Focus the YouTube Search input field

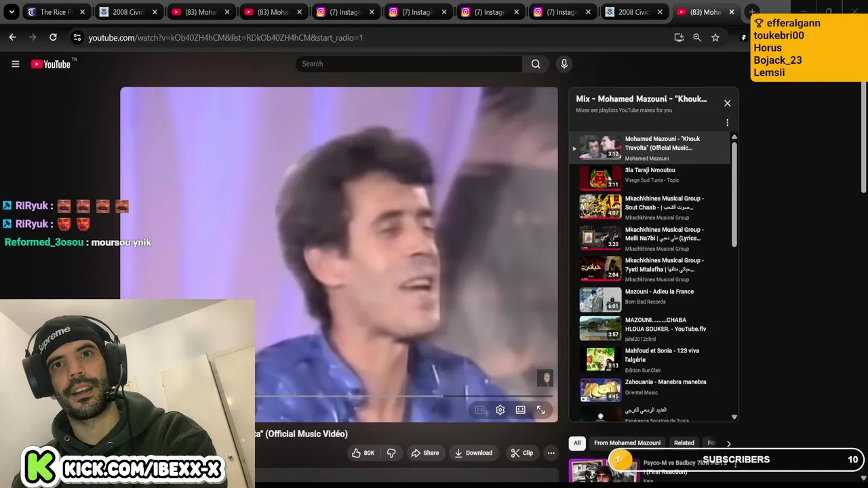(409, 64)
